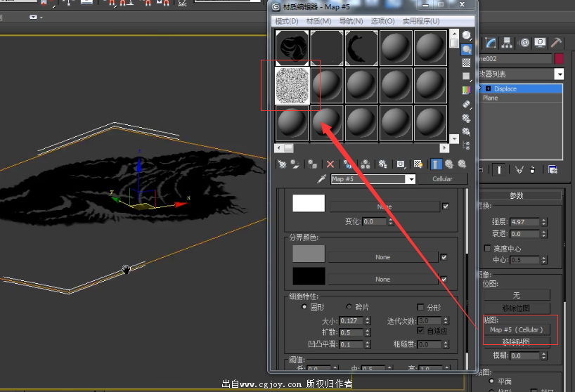Open the Utilities hammer panel icon
Image resolution: width=575 pixels, height=392 pixels.
556,43
